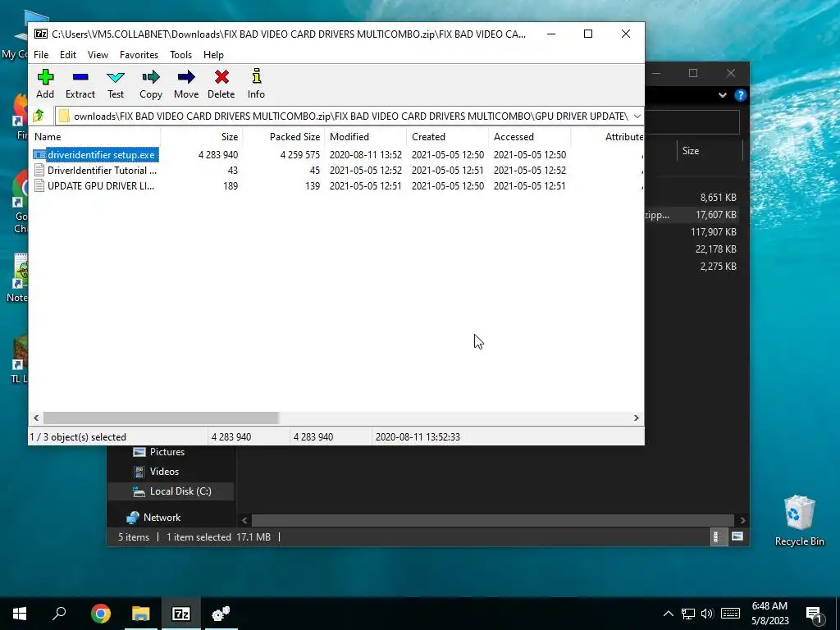Switch to File Explorer on the taskbar
This screenshot has height=630, width=840.
[141, 614]
